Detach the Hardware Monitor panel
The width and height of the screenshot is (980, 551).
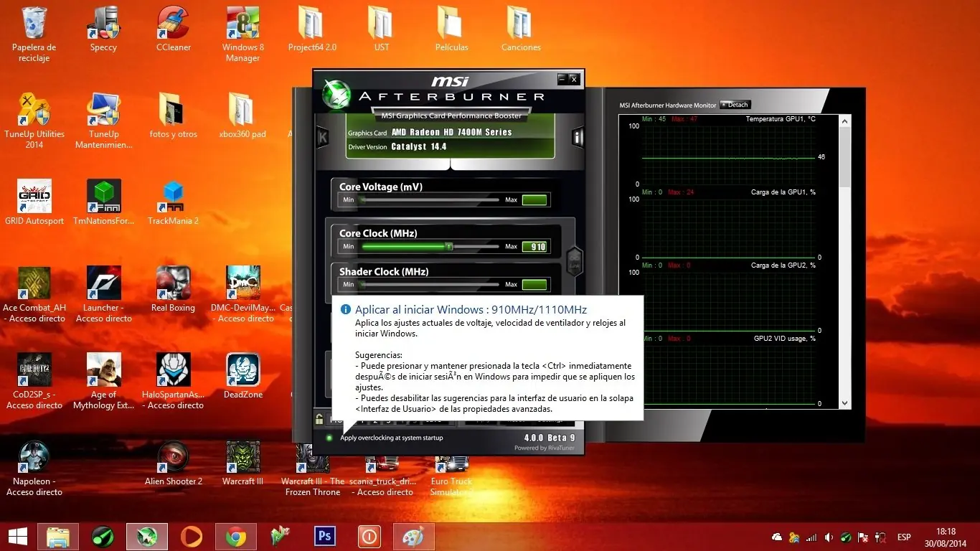tap(735, 105)
